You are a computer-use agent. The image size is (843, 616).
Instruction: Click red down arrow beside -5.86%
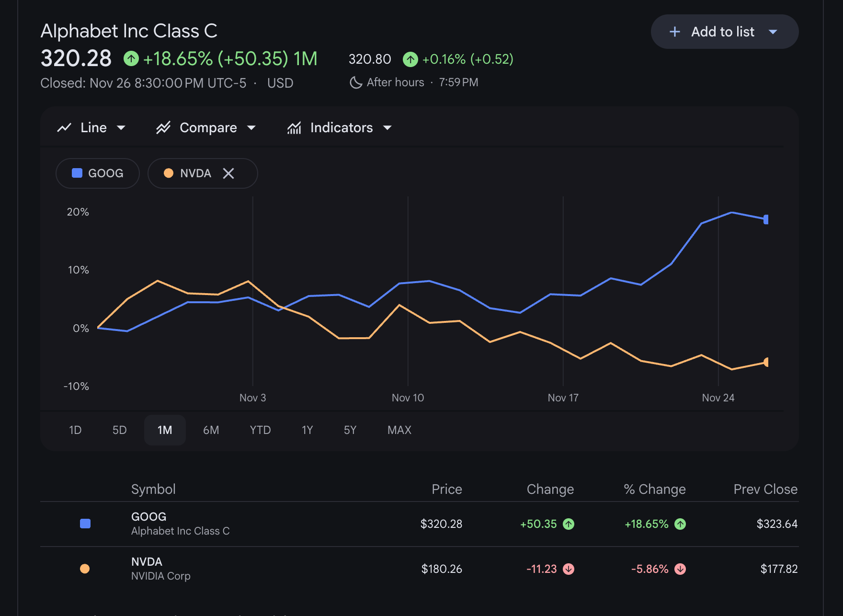(680, 569)
